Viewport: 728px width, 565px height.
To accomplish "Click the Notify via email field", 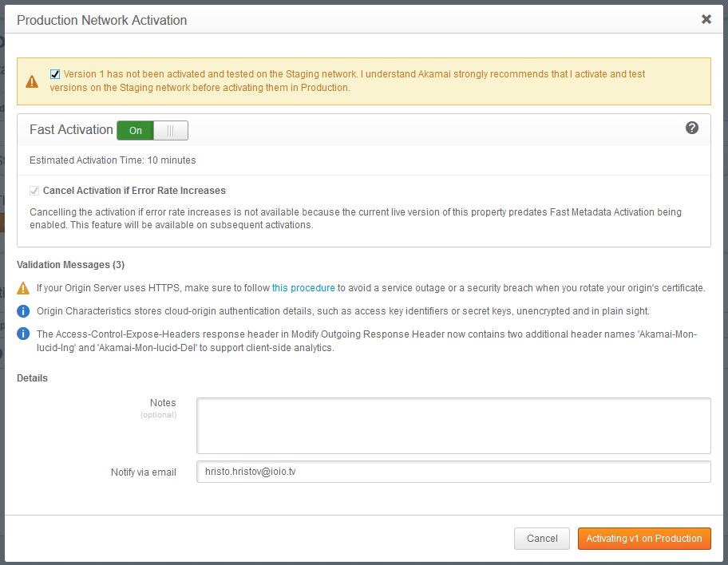I will pyautogui.click(x=453, y=472).
